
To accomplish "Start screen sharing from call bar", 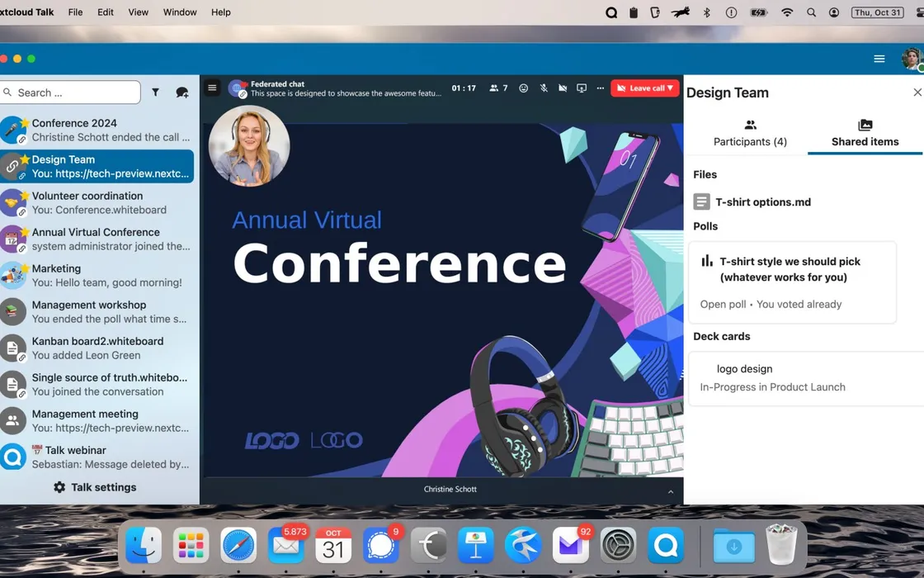I will click(582, 88).
